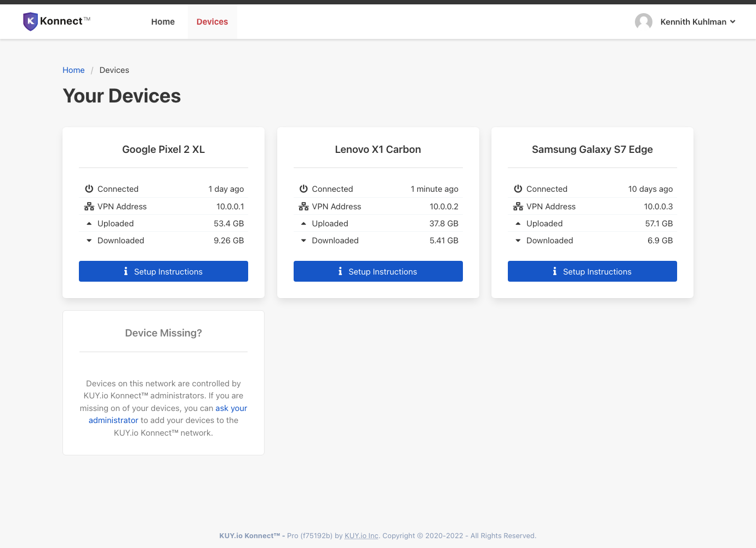This screenshot has width=756, height=548.
Task: Click the user avatar picture in the header
Action: click(644, 21)
